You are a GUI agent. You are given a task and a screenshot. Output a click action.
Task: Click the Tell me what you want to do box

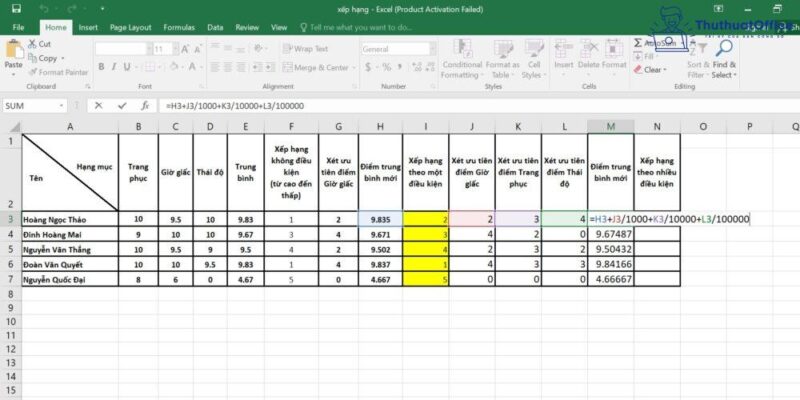[356, 28]
